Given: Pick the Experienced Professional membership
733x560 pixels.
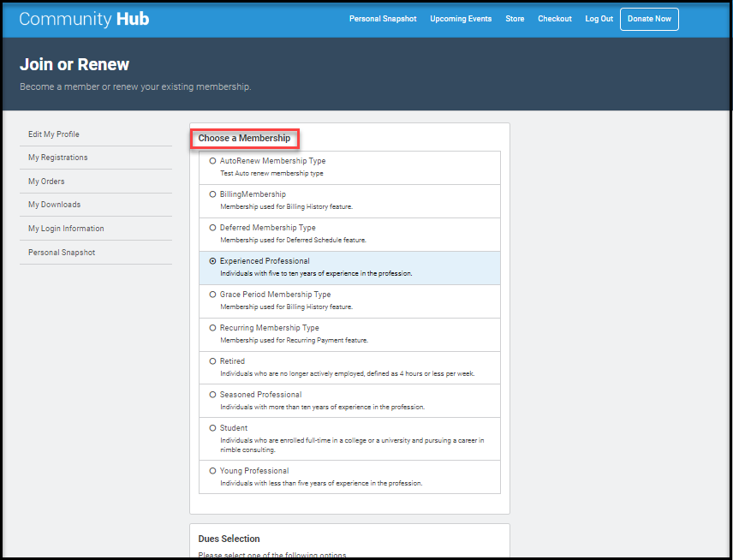Looking at the screenshot, I should click(x=212, y=261).
